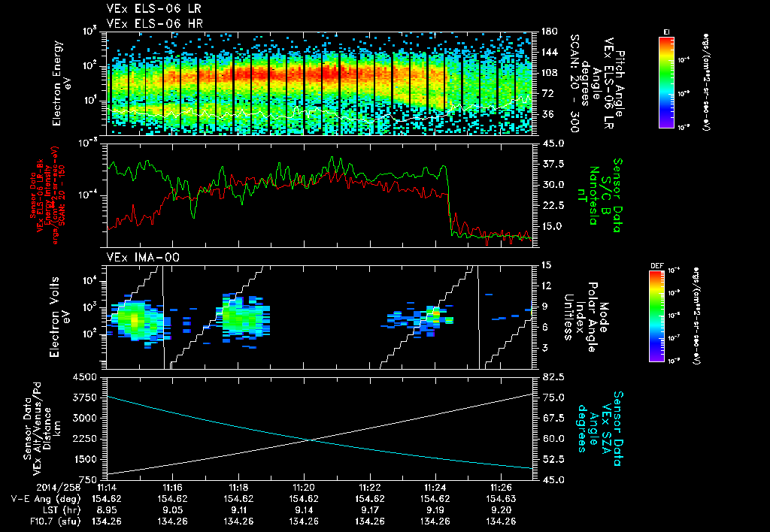Click the 144 pitch angle tick
The width and height of the screenshot is (770, 532).
pos(549,52)
